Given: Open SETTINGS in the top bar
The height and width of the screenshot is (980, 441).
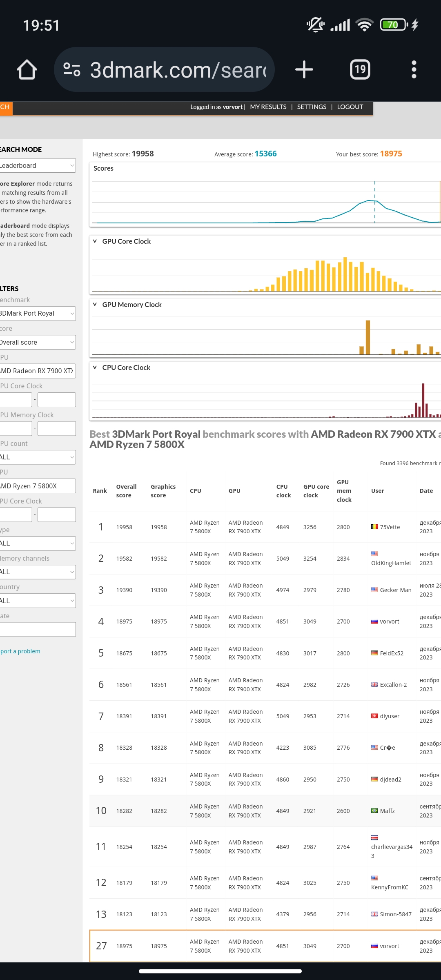Looking at the screenshot, I should tap(312, 107).
